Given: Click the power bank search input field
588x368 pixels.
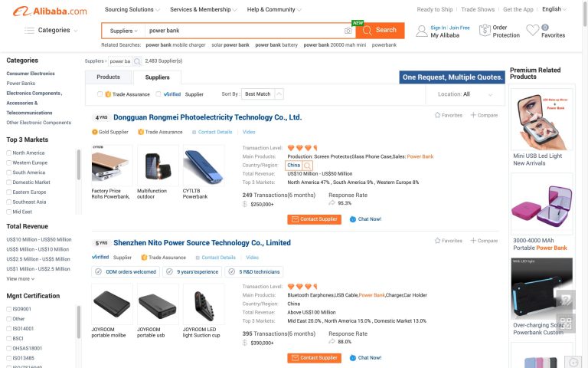Looking at the screenshot, I should pyautogui.click(x=242, y=31).
